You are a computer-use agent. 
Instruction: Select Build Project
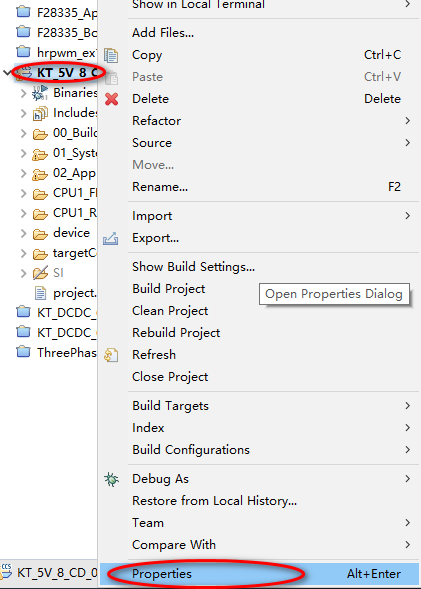[x=169, y=288]
